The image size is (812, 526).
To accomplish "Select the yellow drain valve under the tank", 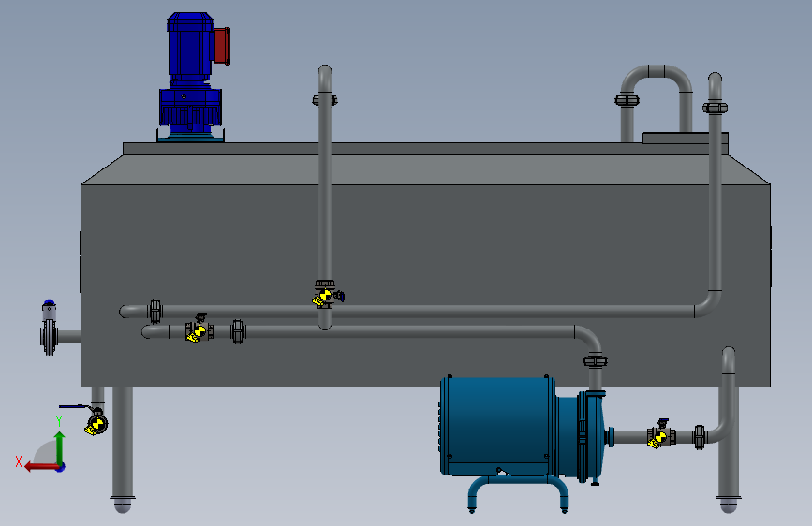I will (x=96, y=423).
